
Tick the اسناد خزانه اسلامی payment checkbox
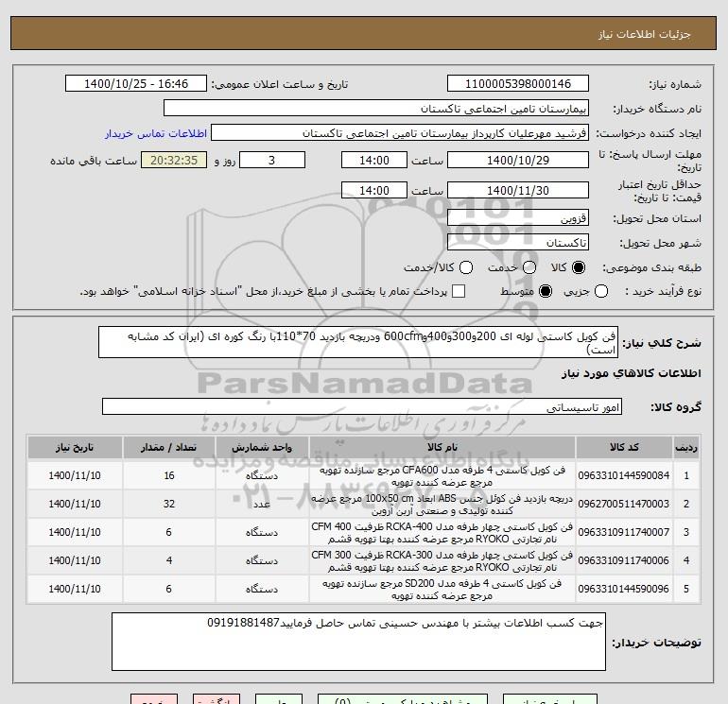459,291
